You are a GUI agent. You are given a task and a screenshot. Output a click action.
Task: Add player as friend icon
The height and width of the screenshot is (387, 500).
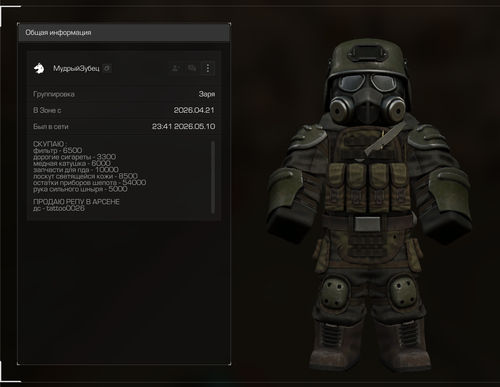pos(176,68)
